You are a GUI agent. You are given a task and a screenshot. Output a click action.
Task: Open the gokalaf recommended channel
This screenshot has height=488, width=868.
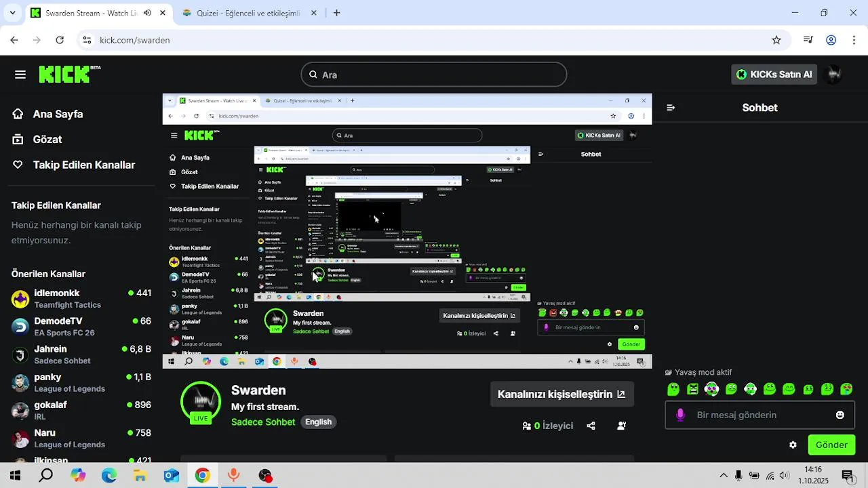(x=81, y=410)
